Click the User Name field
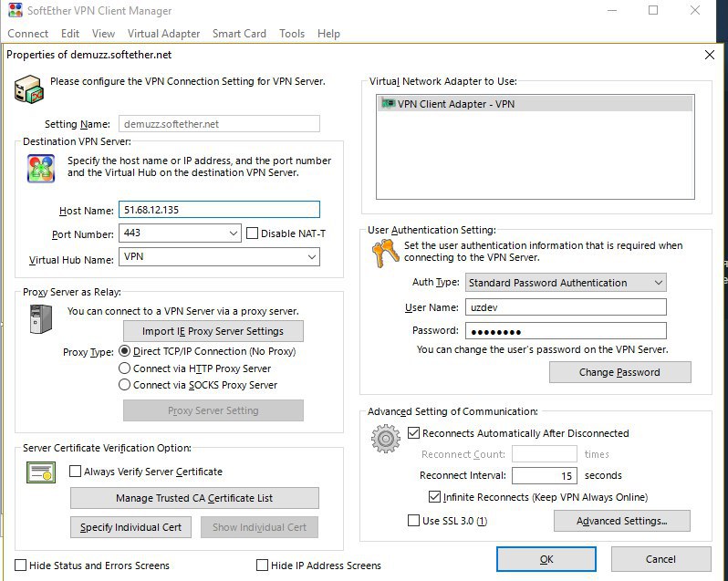The width and height of the screenshot is (728, 581). [566, 307]
